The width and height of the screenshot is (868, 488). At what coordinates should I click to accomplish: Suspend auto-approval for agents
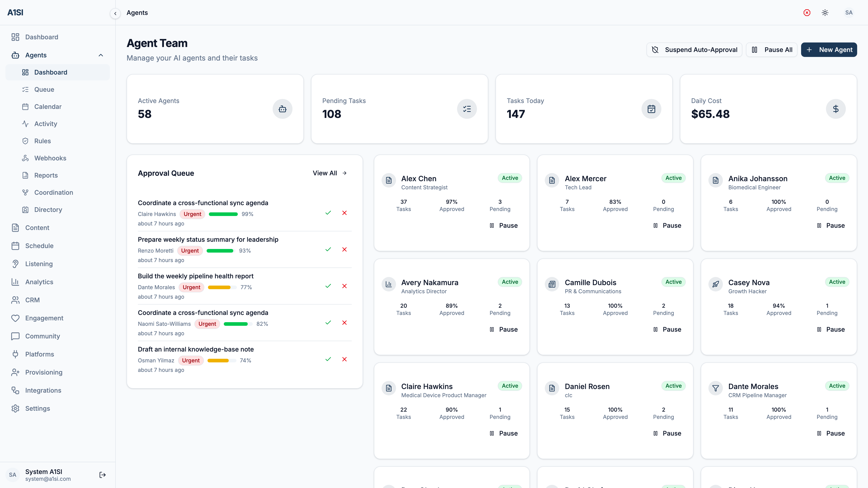(x=694, y=50)
